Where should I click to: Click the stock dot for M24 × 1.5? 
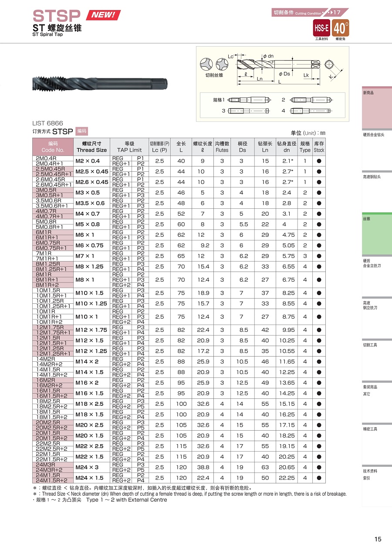319,478
